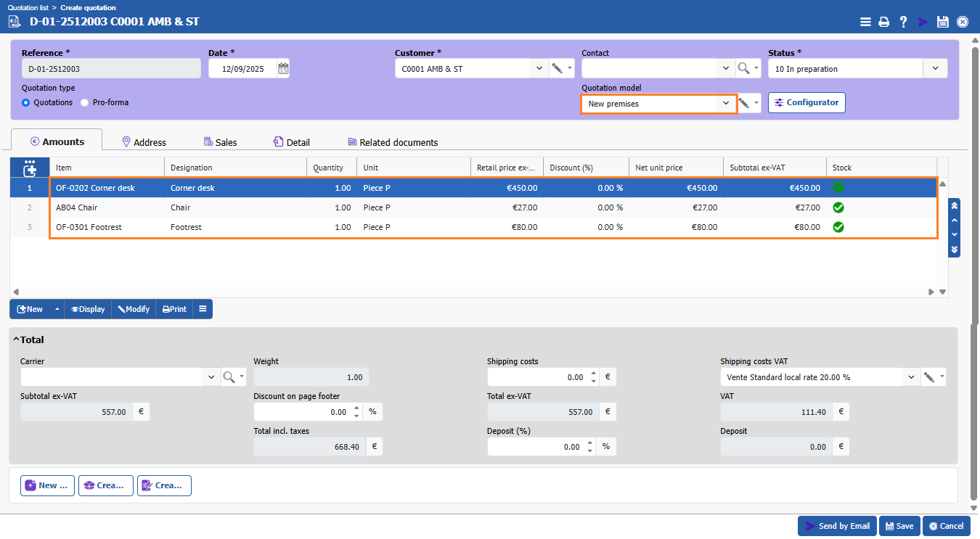Increase the Shipping costs stepper value
The image size is (980, 539).
[593, 374]
